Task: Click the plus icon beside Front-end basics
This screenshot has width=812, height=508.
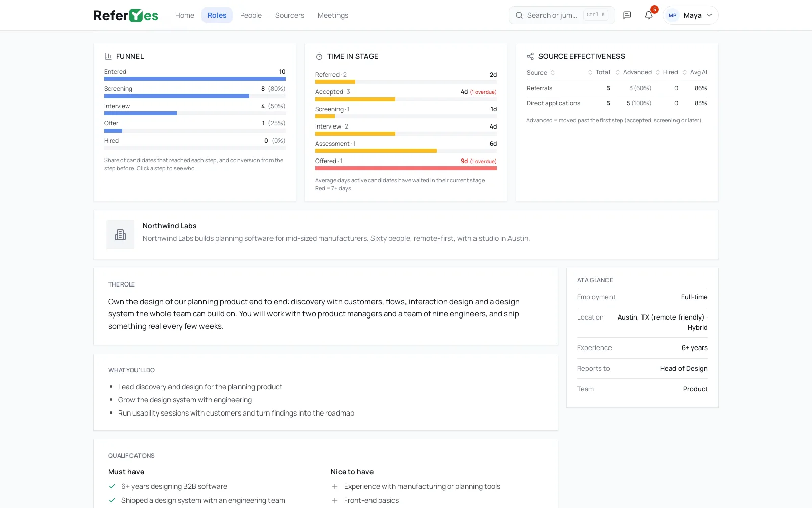Action: coord(335,500)
